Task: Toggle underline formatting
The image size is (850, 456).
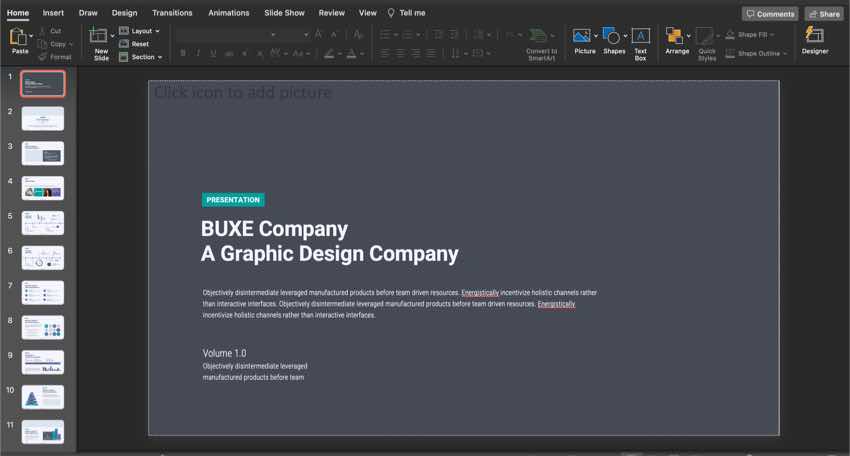Action: pos(214,53)
